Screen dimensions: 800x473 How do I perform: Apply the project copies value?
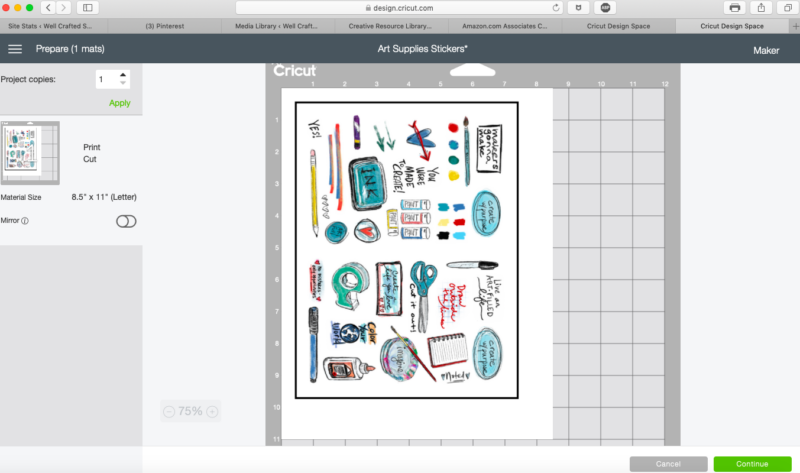119,103
